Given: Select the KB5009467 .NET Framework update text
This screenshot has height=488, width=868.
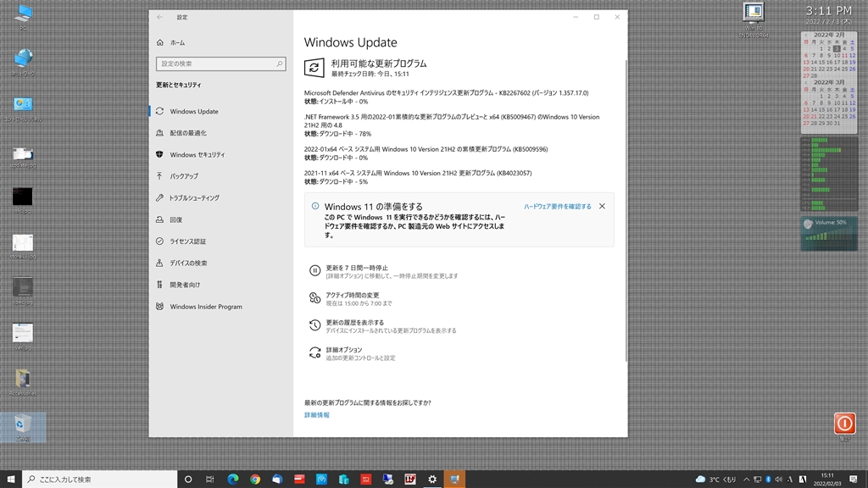Looking at the screenshot, I should pos(452,121).
